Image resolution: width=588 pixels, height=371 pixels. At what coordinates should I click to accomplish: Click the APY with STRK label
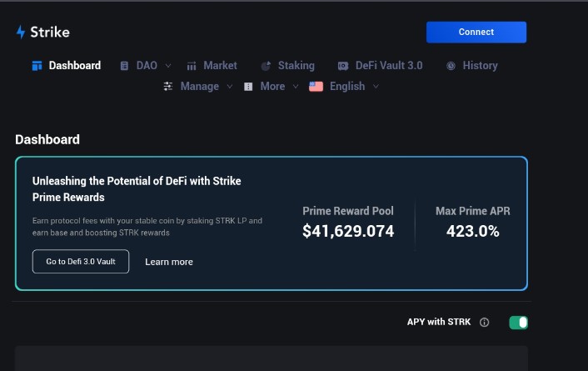pyautogui.click(x=439, y=322)
